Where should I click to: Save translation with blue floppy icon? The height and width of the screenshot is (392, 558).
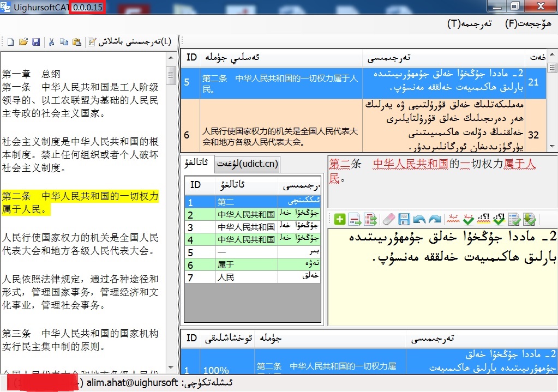tap(404, 219)
